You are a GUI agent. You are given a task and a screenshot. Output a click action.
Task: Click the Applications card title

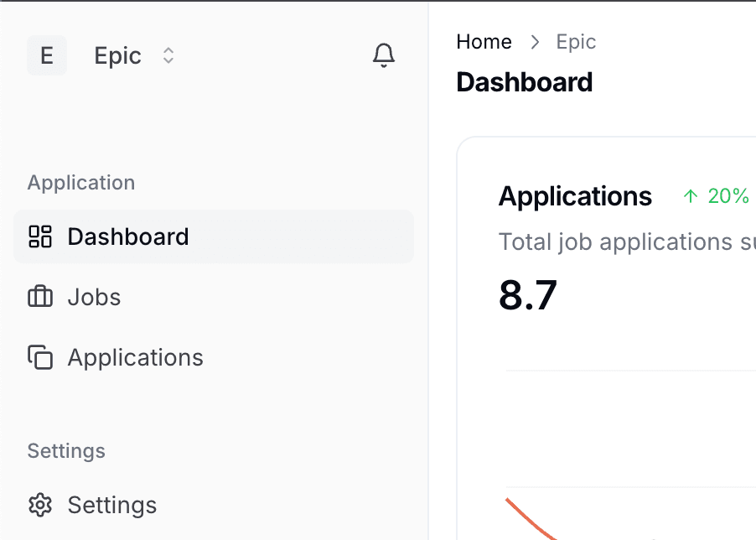[575, 196]
